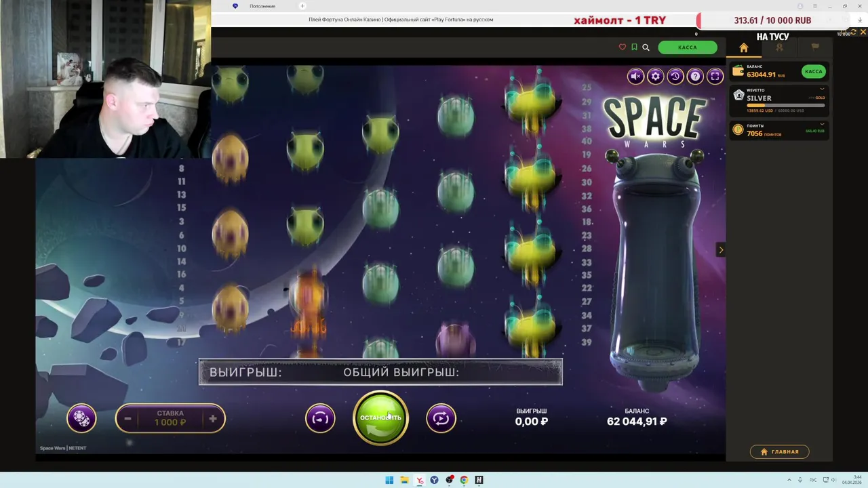
Task: Switch to the home tab in sidebar
Action: click(x=743, y=47)
